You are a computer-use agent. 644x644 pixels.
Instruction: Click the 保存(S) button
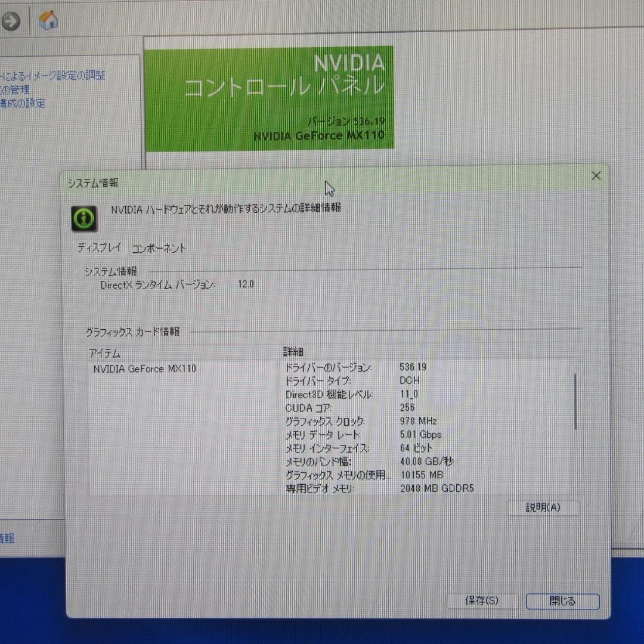(481, 600)
